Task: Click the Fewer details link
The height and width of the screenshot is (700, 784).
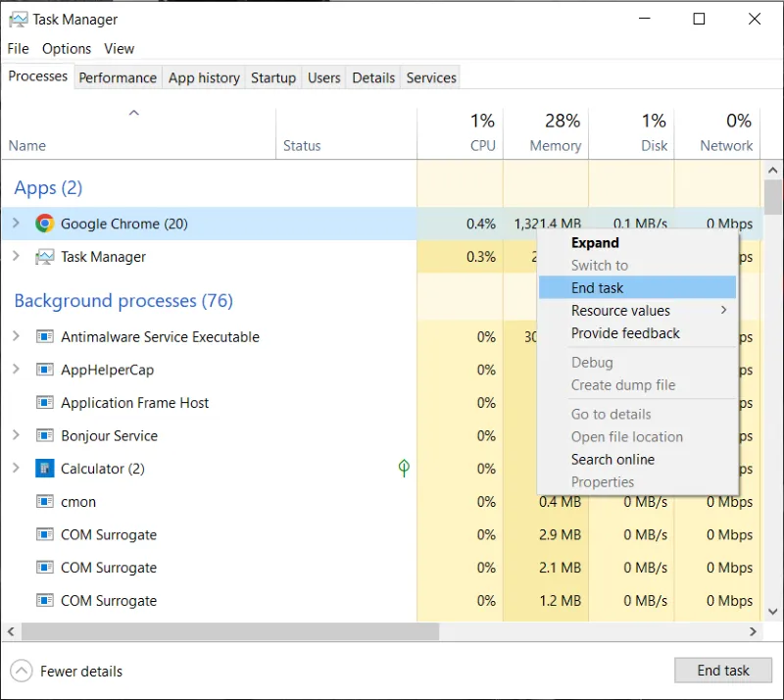Action: point(80,671)
